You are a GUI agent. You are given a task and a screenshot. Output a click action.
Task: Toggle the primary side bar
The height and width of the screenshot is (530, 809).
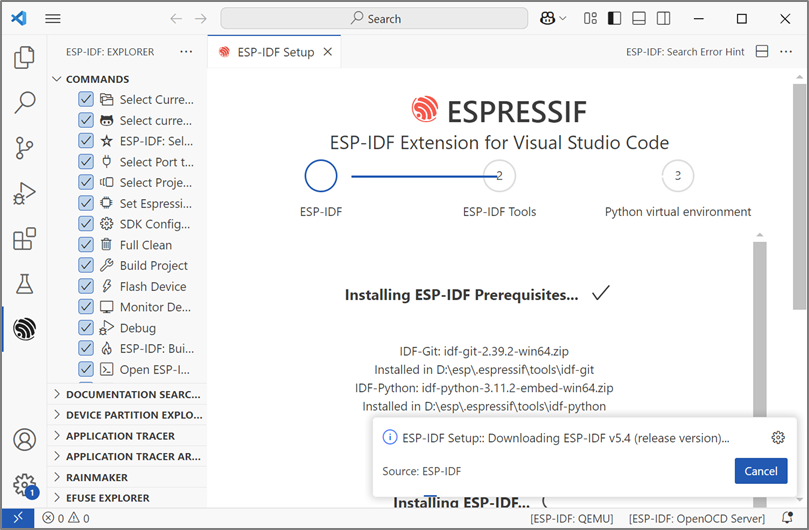(x=614, y=19)
